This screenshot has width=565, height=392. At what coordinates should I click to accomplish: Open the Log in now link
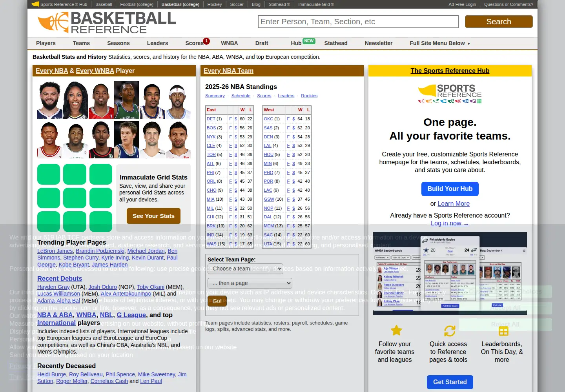click(450, 223)
